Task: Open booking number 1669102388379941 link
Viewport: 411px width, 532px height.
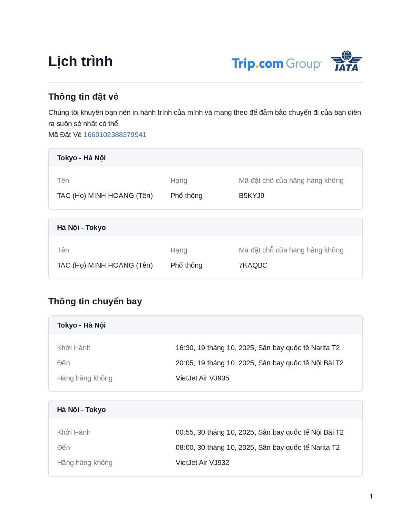Action: 115,135
